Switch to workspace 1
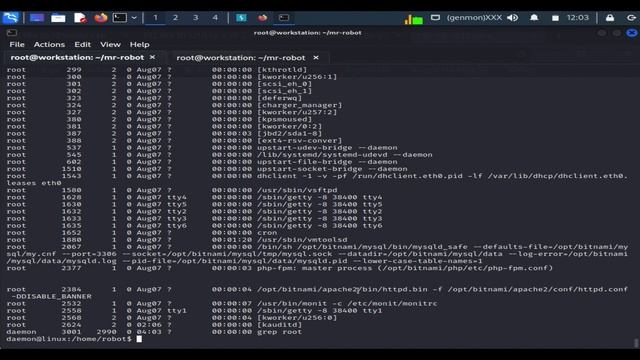 (155, 18)
